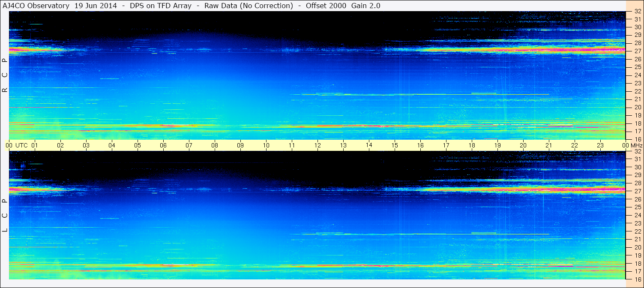
Task: Select the 06 hour marker
Action: click(x=163, y=145)
